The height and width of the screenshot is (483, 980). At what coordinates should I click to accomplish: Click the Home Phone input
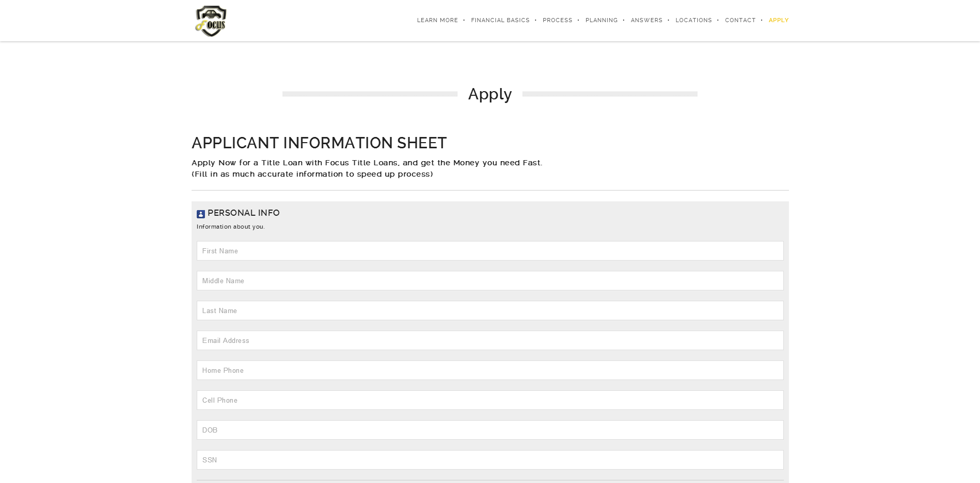(x=490, y=370)
